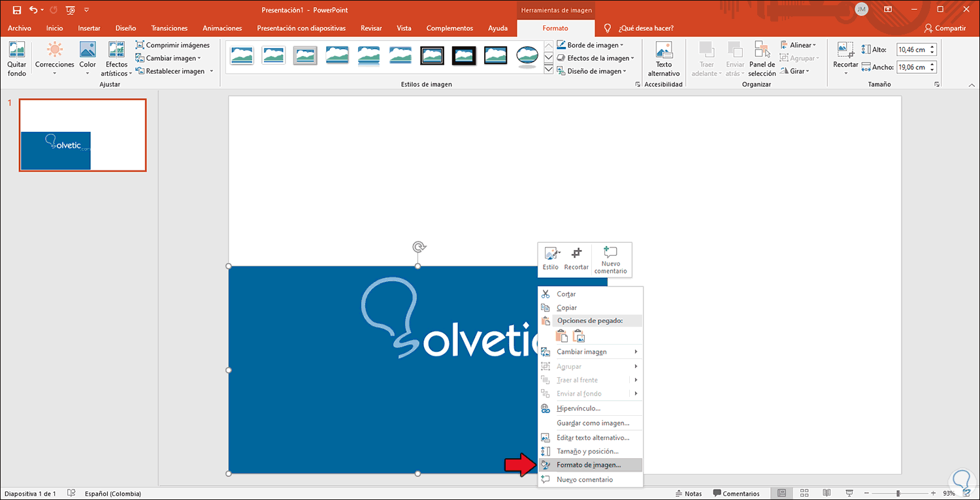This screenshot has width=980, height=500.
Task: Open the Alinear dropdown
Action: (798, 45)
